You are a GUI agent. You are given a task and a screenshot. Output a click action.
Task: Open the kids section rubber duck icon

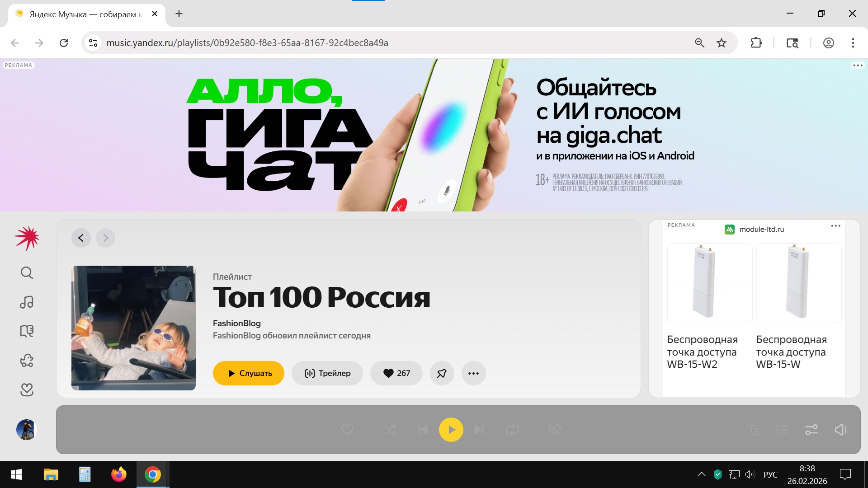27,360
